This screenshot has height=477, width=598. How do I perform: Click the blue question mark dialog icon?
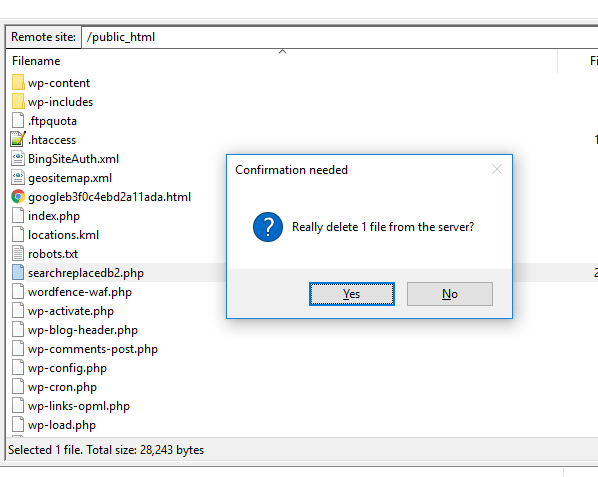(x=268, y=227)
